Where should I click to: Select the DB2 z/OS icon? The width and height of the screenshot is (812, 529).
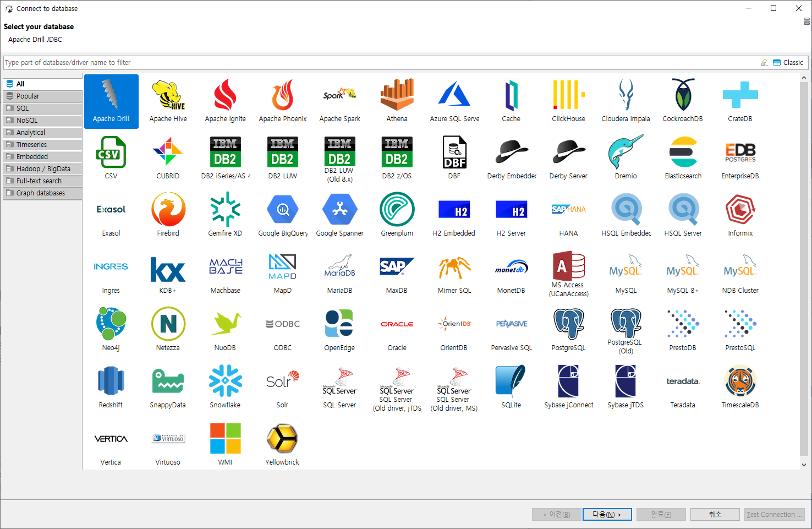point(397,152)
